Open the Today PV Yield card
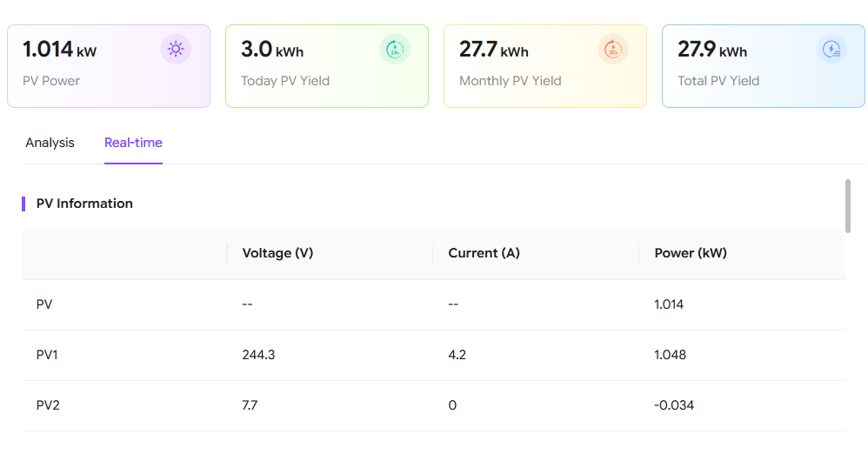The height and width of the screenshot is (454, 868). pyautogui.click(x=327, y=66)
